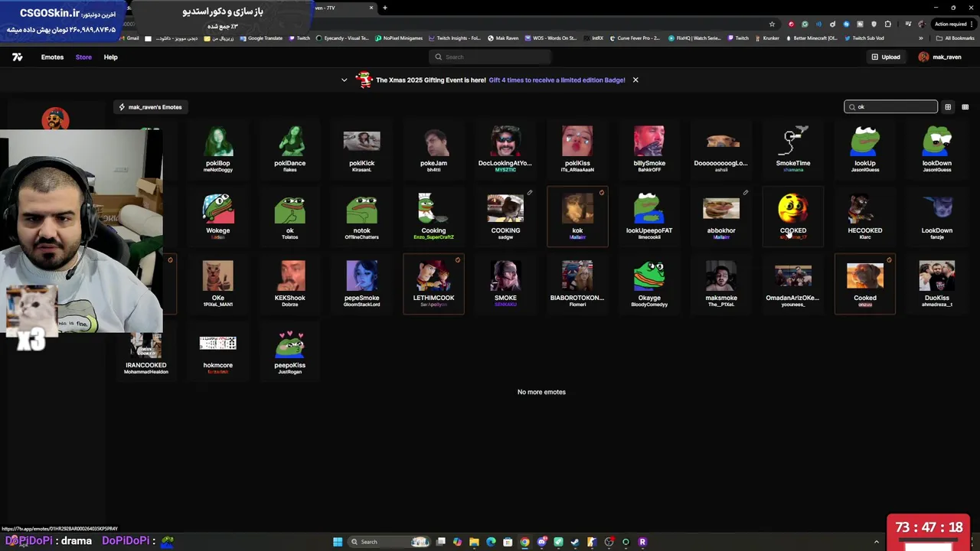
Task: Open the lookDown pepe emote
Action: point(937,149)
